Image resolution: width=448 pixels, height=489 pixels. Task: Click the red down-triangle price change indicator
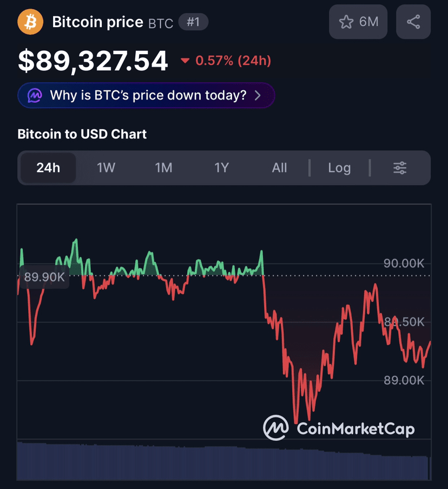click(185, 61)
